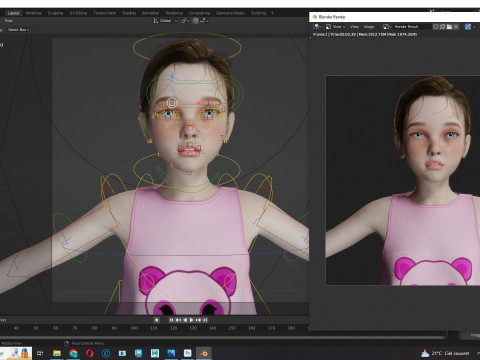Switch to the Scripting workspace tab
The height and width of the screenshot is (360, 480).
point(258,13)
